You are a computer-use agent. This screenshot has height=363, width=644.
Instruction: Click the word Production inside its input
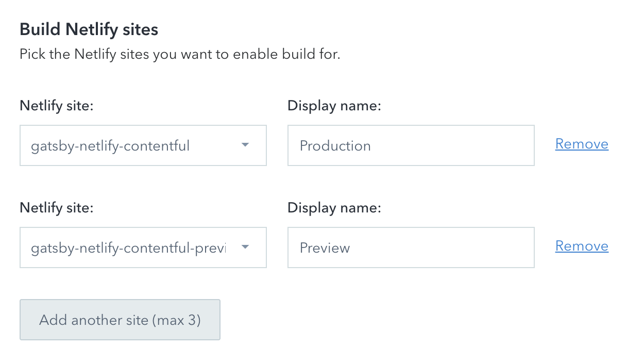click(335, 146)
